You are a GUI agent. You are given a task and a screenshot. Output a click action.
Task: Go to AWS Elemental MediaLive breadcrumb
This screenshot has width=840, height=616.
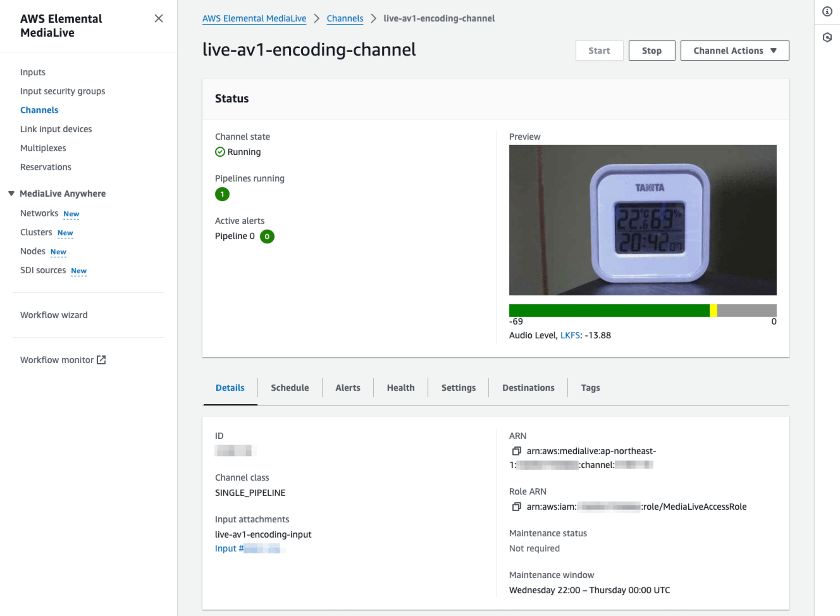[x=254, y=18]
